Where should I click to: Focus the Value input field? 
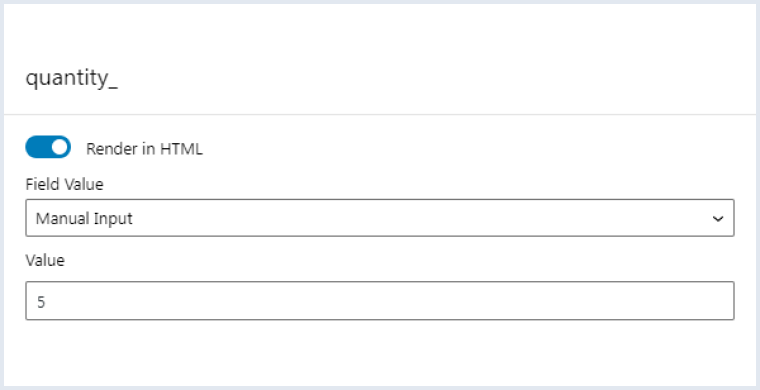coord(380,300)
